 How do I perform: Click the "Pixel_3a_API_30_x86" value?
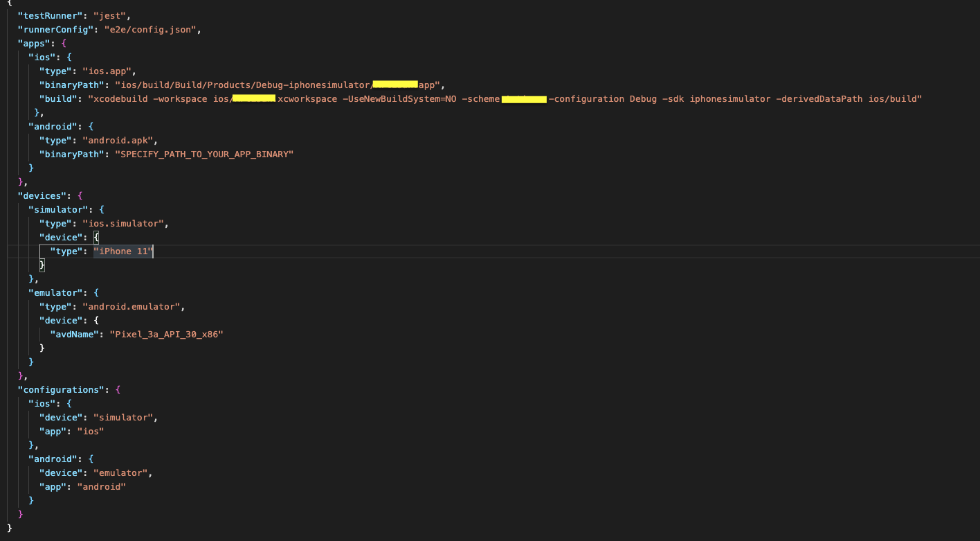tap(166, 334)
